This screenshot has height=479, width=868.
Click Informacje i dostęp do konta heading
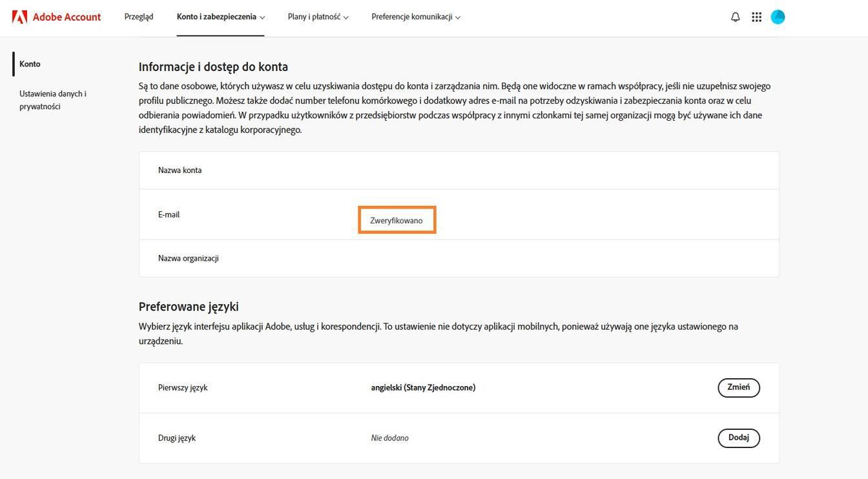(x=213, y=66)
